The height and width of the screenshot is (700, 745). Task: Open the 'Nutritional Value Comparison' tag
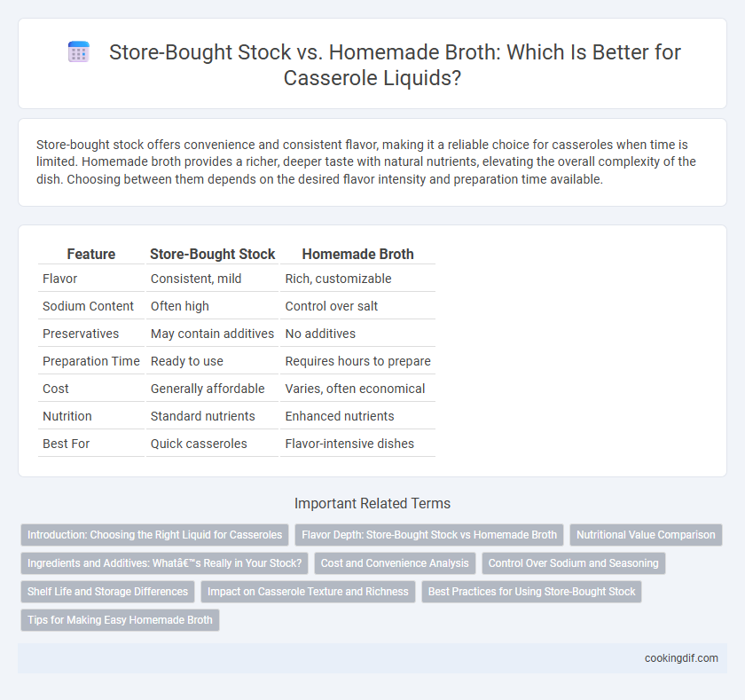pos(646,535)
